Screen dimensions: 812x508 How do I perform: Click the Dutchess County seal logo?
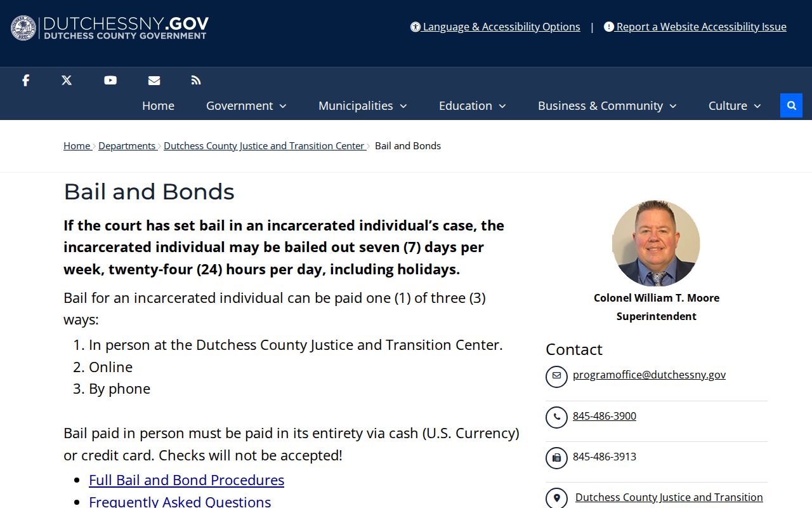[23, 28]
